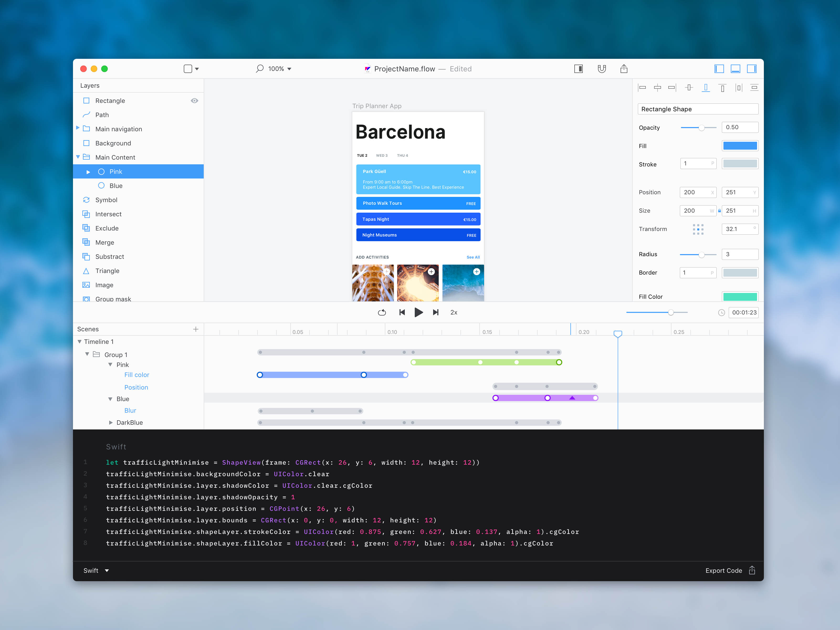Select the THU 4 day tab
The height and width of the screenshot is (630, 840).
point(402,155)
